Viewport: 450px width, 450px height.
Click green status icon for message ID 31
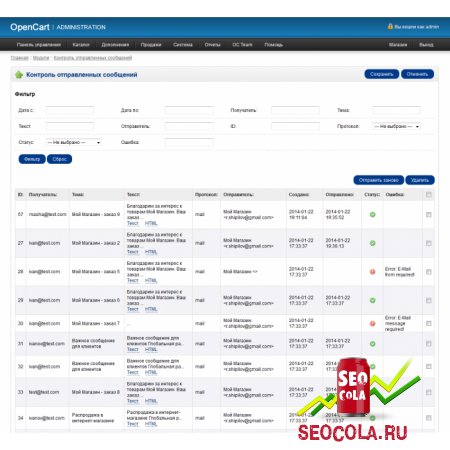pos(373,344)
